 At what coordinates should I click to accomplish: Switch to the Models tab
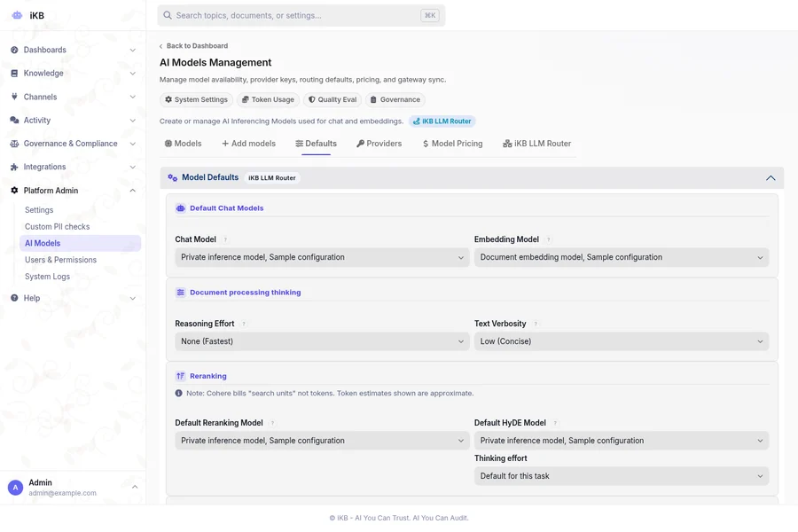pos(184,144)
